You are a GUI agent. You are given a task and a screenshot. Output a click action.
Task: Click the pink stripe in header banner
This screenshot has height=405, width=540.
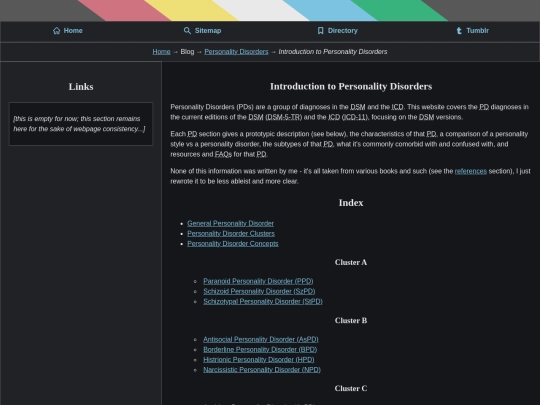[x=124, y=10]
